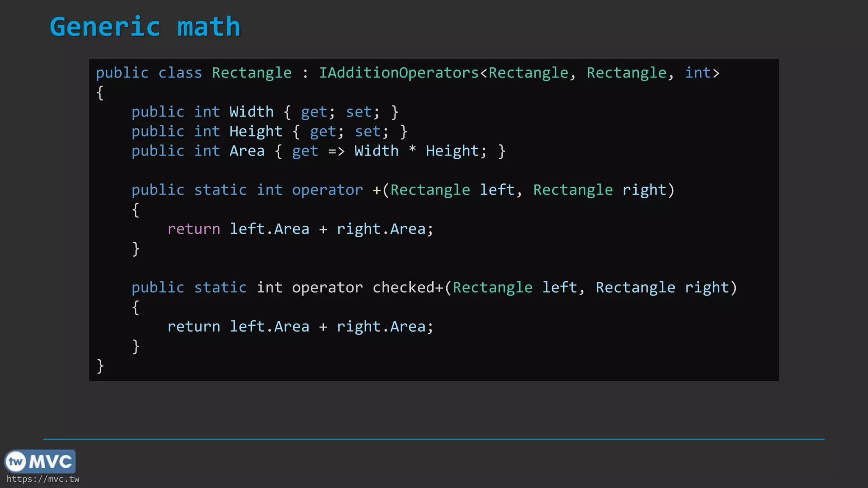This screenshot has height=488, width=868.
Task: Open the https://mvc.tw link
Action: coord(43,479)
